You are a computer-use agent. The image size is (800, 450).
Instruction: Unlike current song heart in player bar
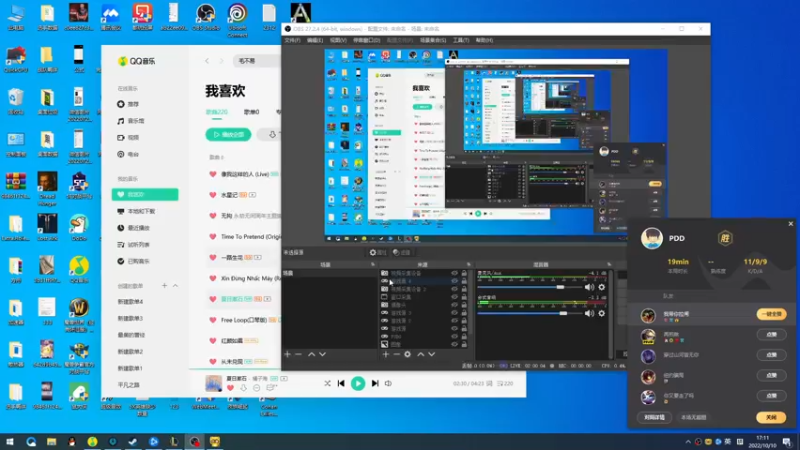pyautogui.click(x=230, y=388)
